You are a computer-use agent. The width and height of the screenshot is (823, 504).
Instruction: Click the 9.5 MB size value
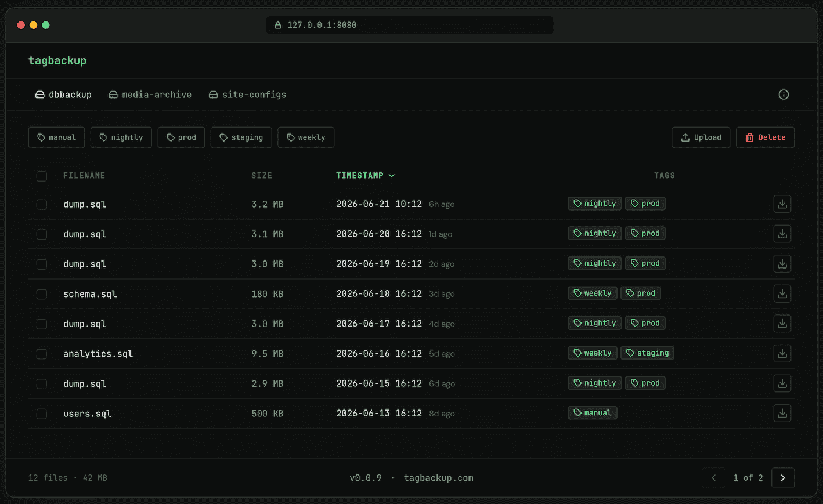(268, 354)
